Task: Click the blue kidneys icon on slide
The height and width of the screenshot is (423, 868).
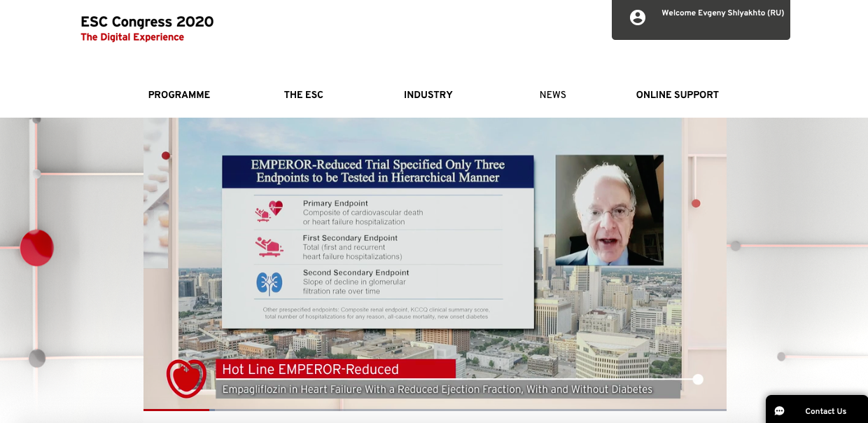Action: point(269,282)
